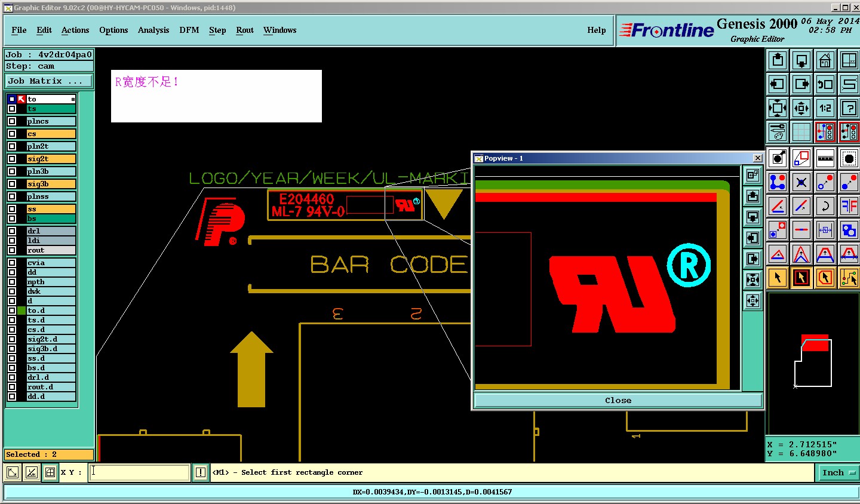The width and height of the screenshot is (860, 504).
Task: Toggle checkbox for layer pln2t
Action: click(x=12, y=146)
